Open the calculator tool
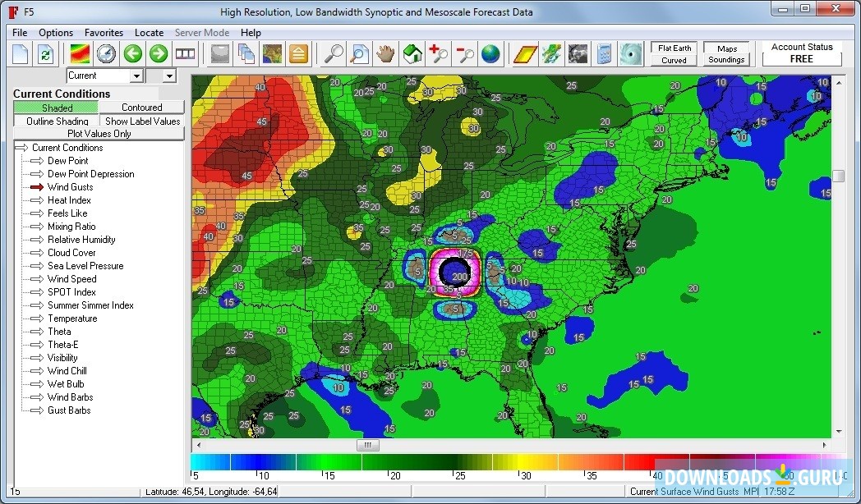Screen dimensions: 861x504 point(604,54)
